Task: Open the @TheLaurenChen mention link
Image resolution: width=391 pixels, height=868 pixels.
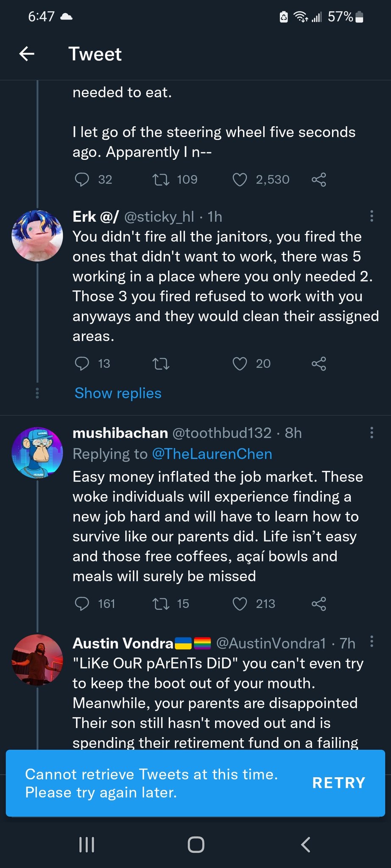Action: coord(212,454)
